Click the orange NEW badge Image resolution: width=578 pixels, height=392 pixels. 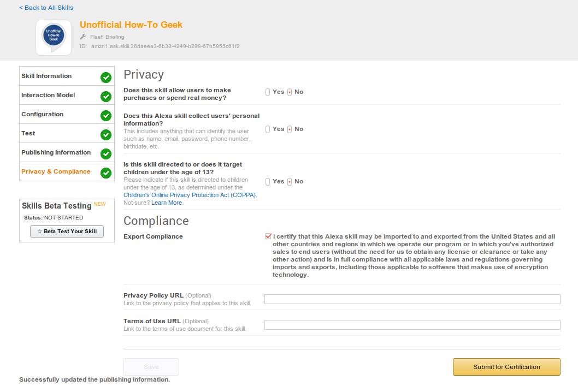[99, 204]
